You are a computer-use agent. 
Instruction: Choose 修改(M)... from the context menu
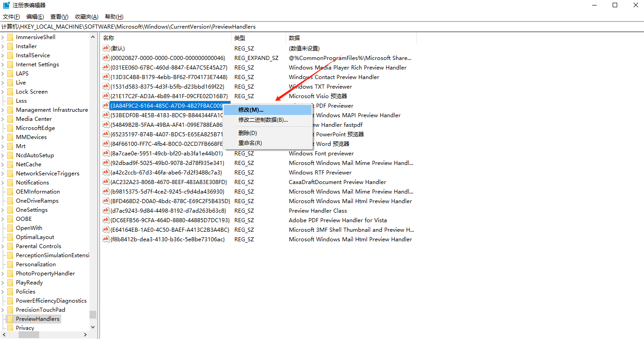[268, 110]
